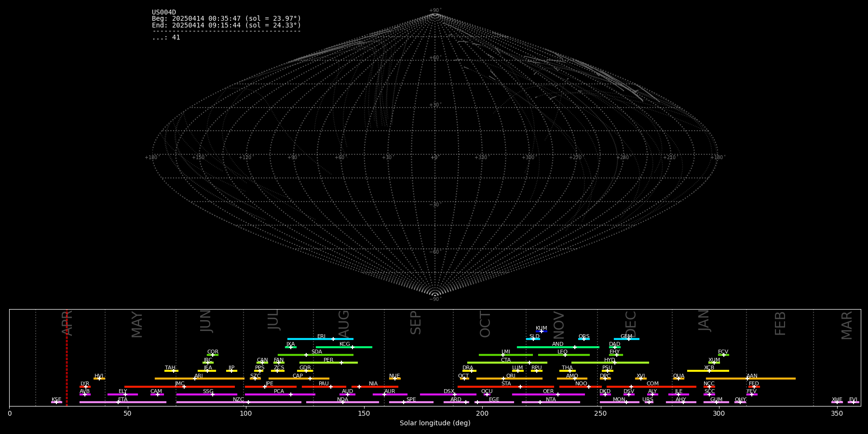This screenshot has width=868, height=434.
Task: Click the KUM shower label
Action: (x=542, y=328)
